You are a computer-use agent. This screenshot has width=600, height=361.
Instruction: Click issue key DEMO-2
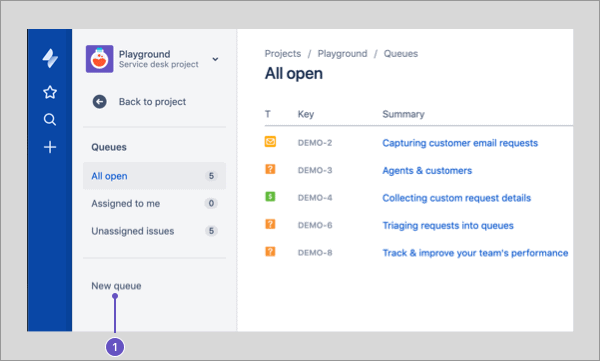click(x=315, y=143)
